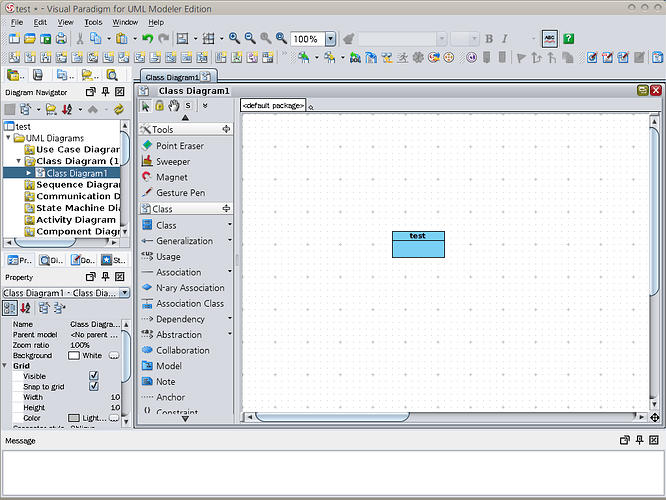This screenshot has height=500, width=666.
Task: Click the Zoom Out magnifier icon
Action: tap(250, 39)
